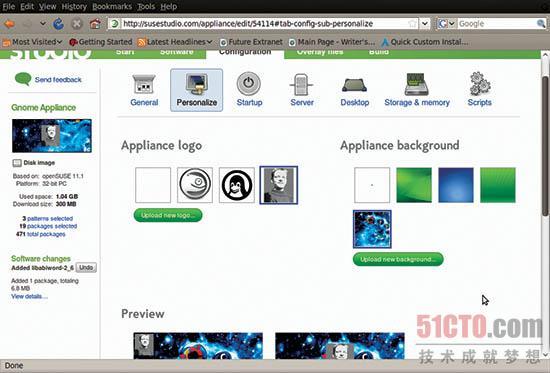
Task: Click the search magnifier icon
Action: [541, 24]
